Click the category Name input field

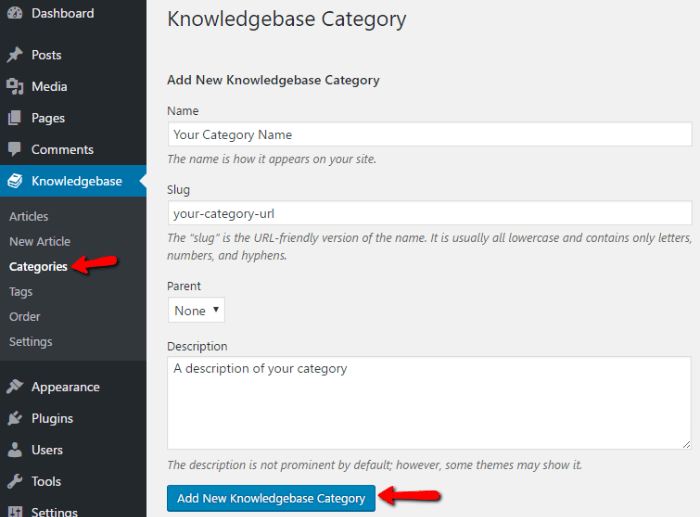429,134
